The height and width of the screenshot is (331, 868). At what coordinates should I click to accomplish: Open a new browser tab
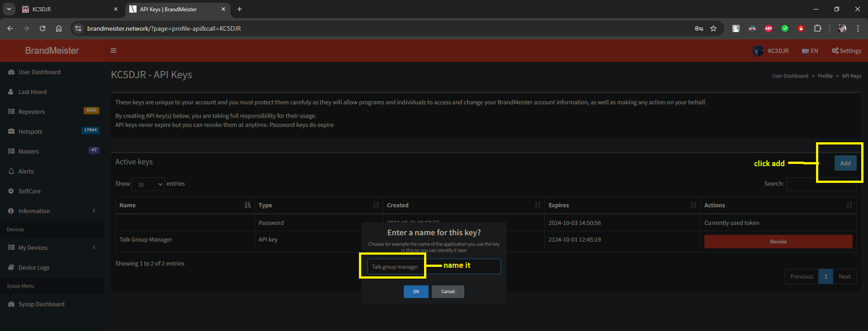pyautogui.click(x=240, y=9)
